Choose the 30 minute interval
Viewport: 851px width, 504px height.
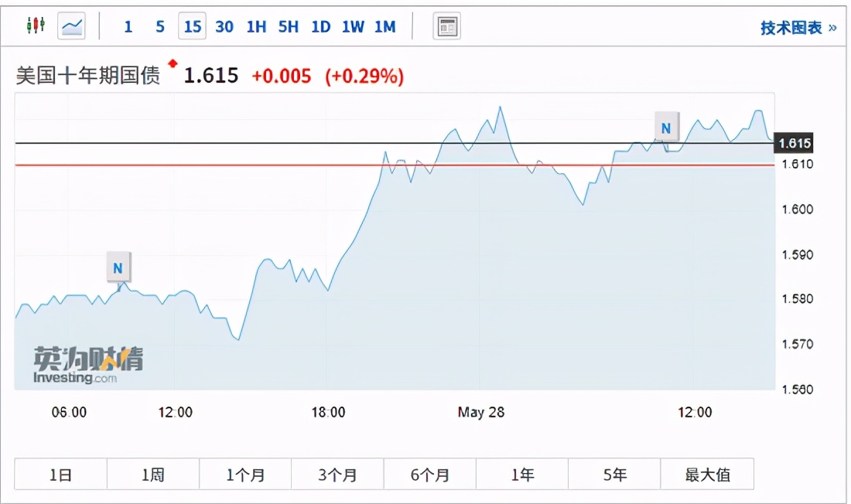pyautogui.click(x=224, y=27)
